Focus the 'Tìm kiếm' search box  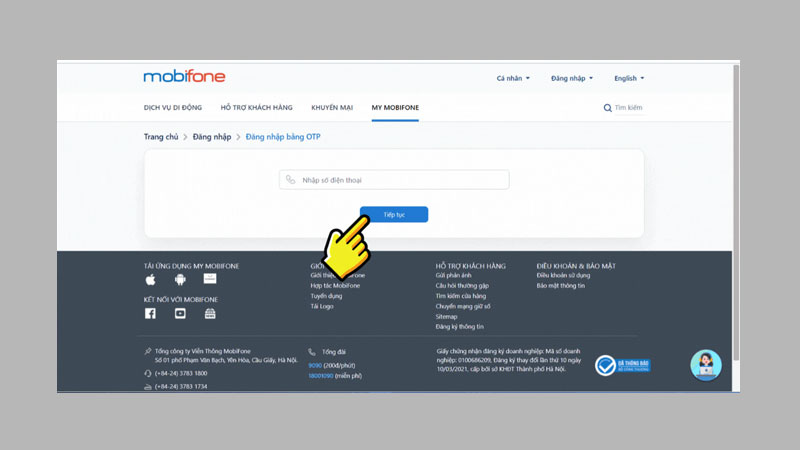pyautogui.click(x=629, y=108)
